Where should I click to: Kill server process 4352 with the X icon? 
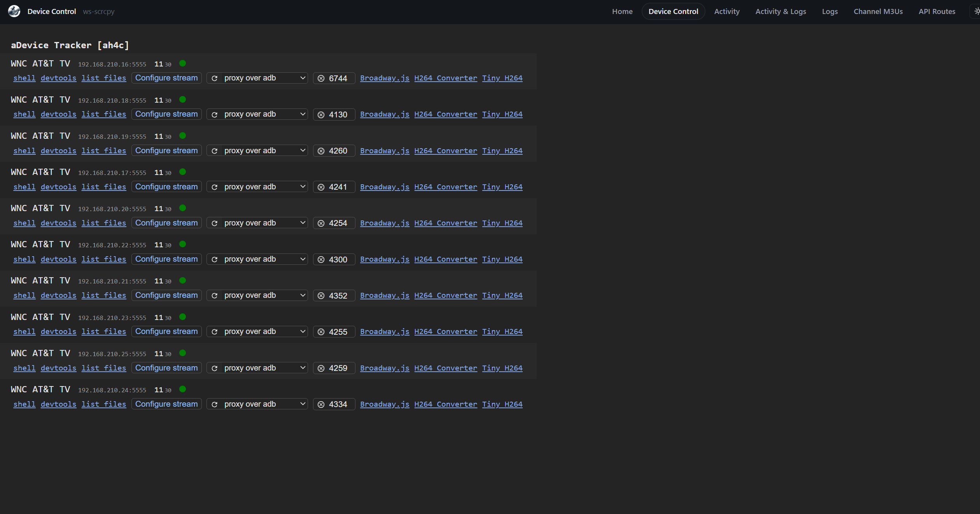point(321,295)
